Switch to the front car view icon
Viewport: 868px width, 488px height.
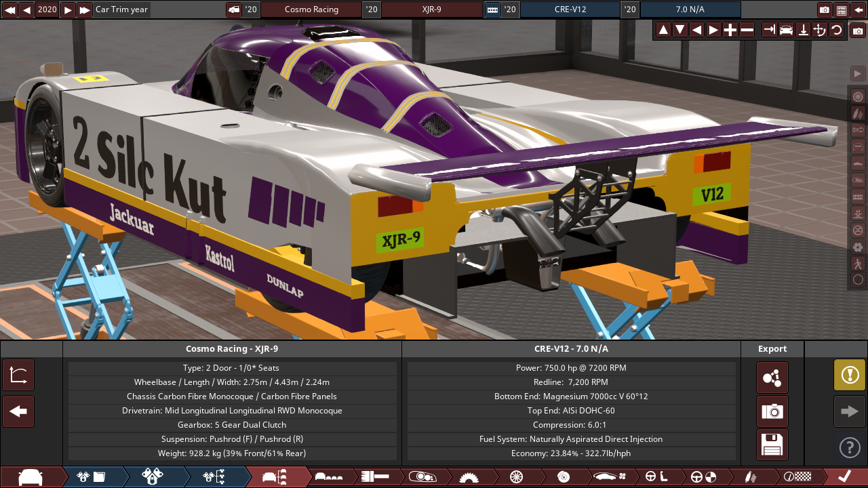coord(786,30)
